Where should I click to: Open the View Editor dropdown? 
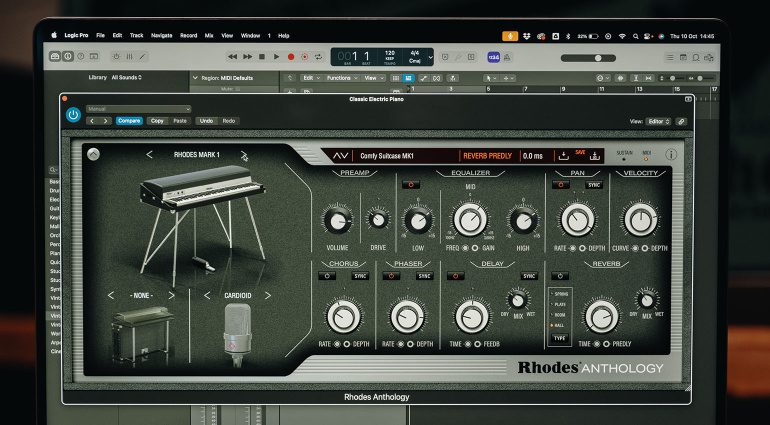[655, 120]
